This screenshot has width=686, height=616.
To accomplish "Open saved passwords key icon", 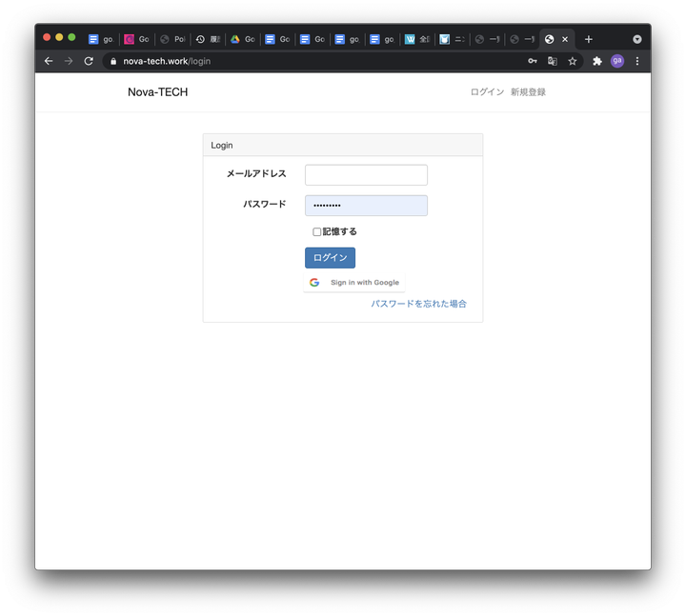I will coord(533,61).
